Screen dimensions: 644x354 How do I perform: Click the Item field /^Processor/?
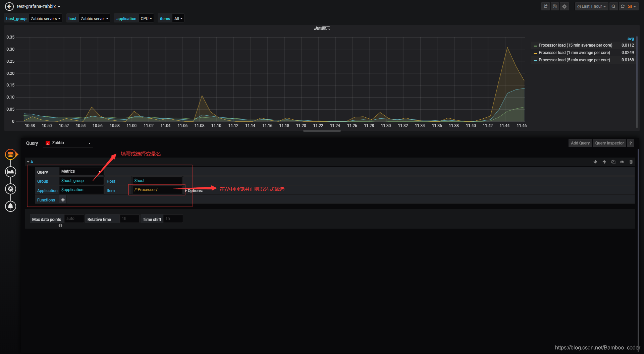157,190
